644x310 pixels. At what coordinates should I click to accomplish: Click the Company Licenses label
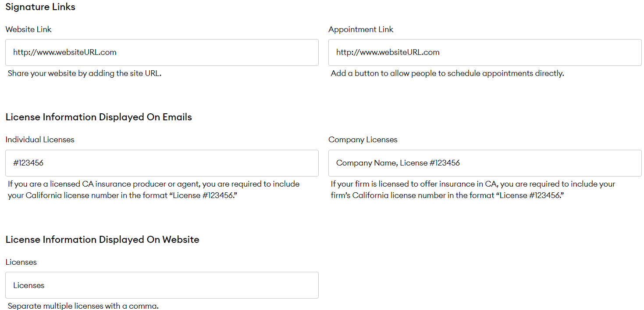[x=363, y=139]
